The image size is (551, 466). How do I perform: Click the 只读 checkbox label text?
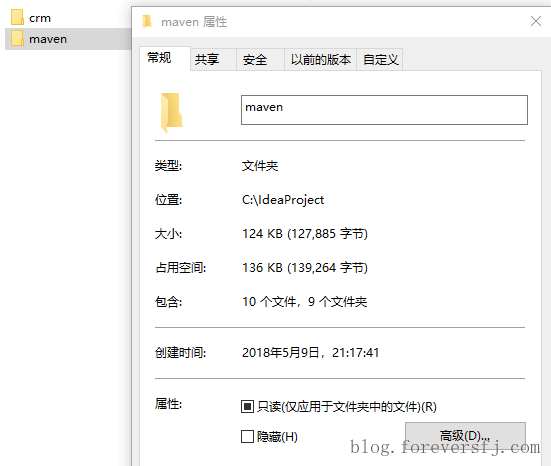346,407
